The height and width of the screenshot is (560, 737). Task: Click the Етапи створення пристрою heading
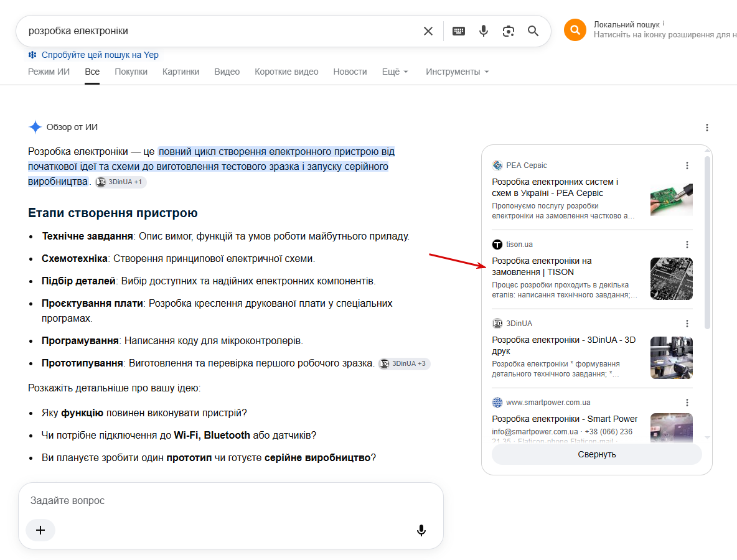[113, 213]
